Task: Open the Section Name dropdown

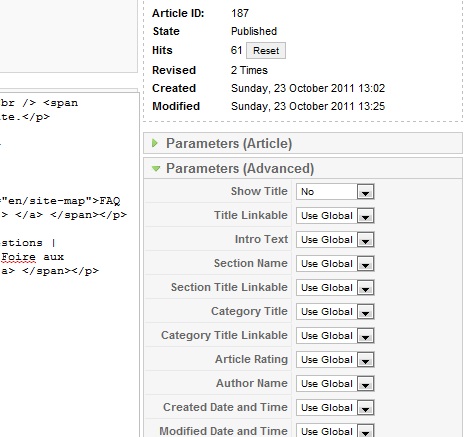Action: pyautogui.click(x=335, y=264)
